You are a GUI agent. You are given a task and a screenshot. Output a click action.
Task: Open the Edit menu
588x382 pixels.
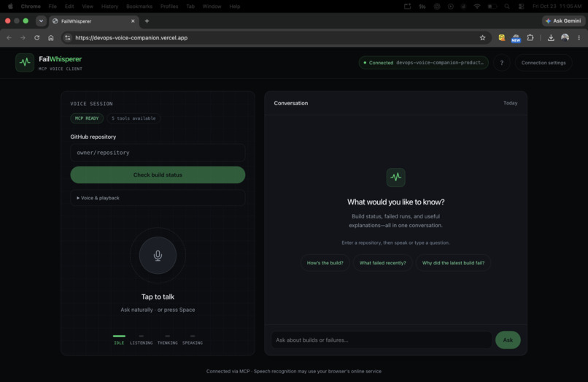pos(69,7)
